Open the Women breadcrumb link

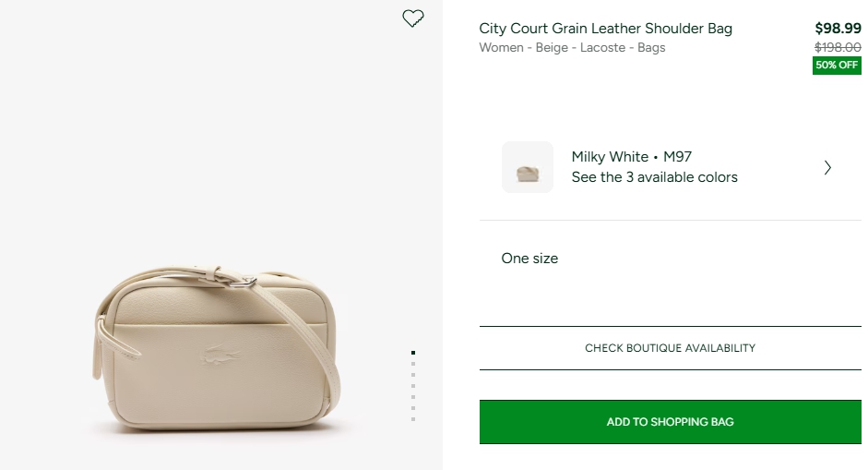coord(503,48)
